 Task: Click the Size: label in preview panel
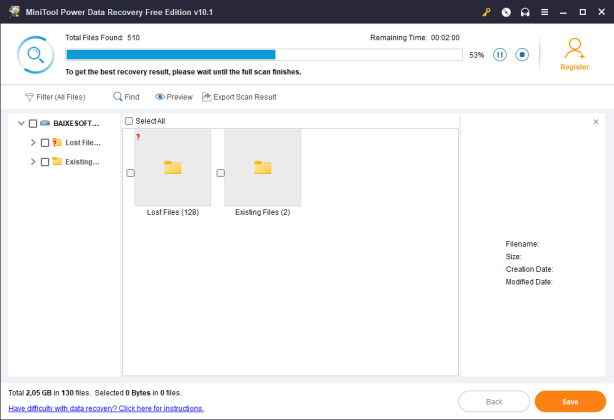[513, 257]
